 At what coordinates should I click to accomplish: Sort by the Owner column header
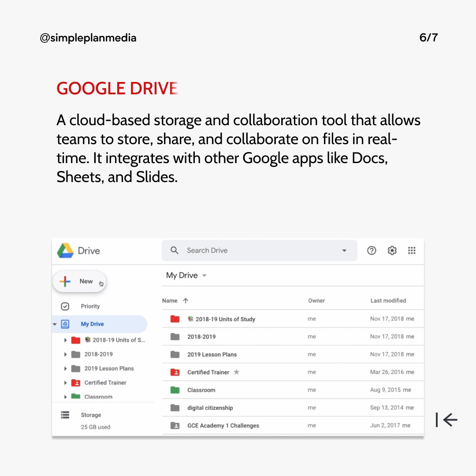(x=316, y=301)
